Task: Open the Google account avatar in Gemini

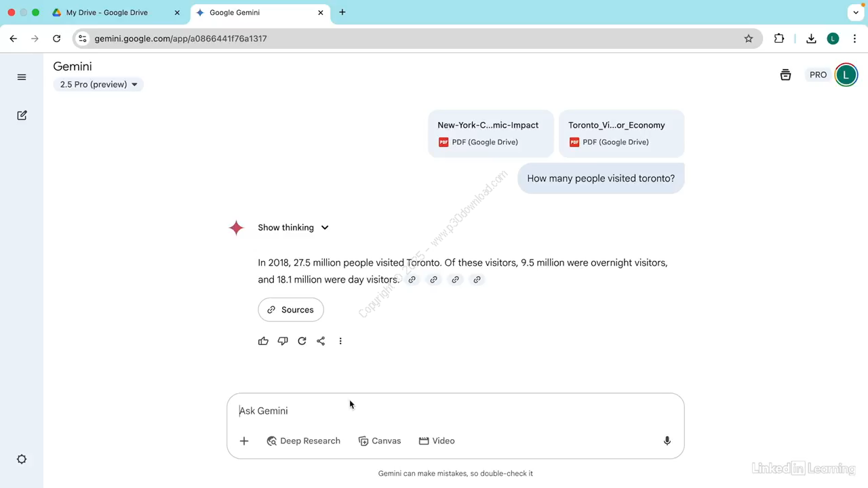Action: [846, 75]
